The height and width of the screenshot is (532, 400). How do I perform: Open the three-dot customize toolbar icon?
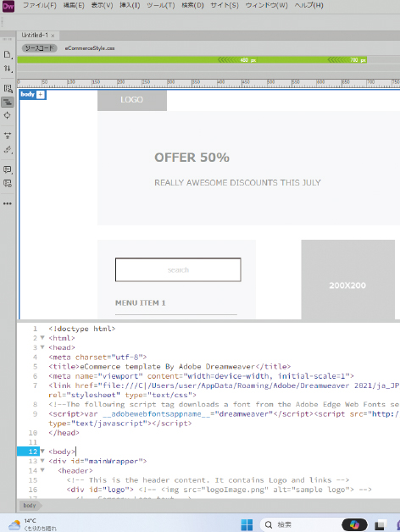click(x=8, y=203)
